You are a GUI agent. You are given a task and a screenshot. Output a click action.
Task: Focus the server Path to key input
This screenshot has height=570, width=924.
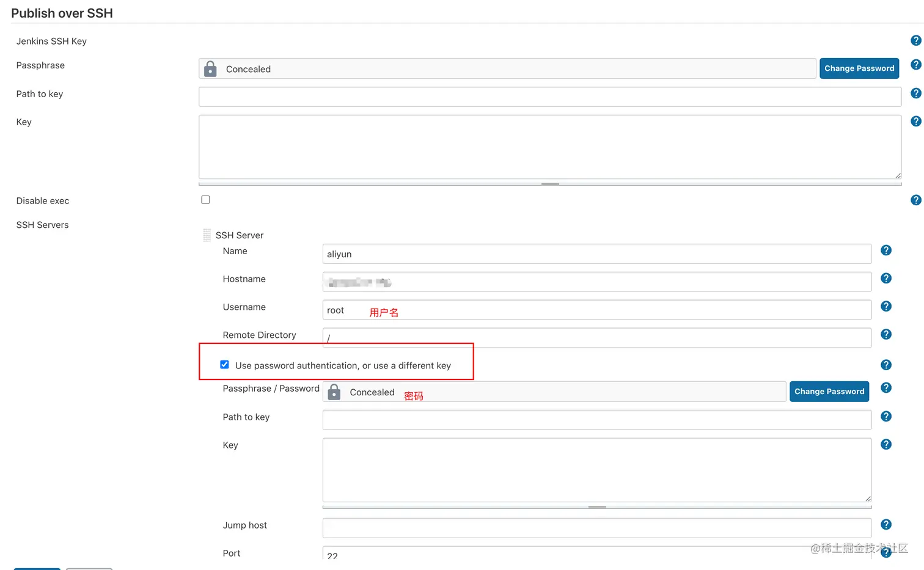pyautogui.click(x=597, y=420)
